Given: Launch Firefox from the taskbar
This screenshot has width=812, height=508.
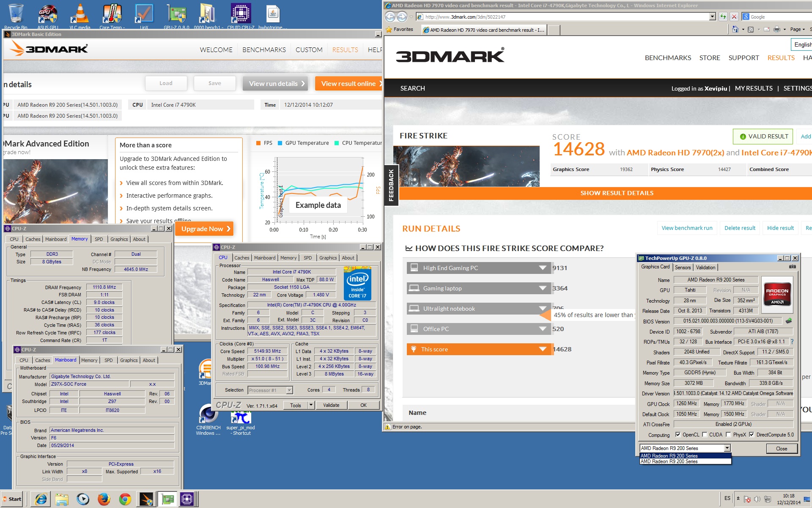Looking at the screenshot, I should click(104, 499).
